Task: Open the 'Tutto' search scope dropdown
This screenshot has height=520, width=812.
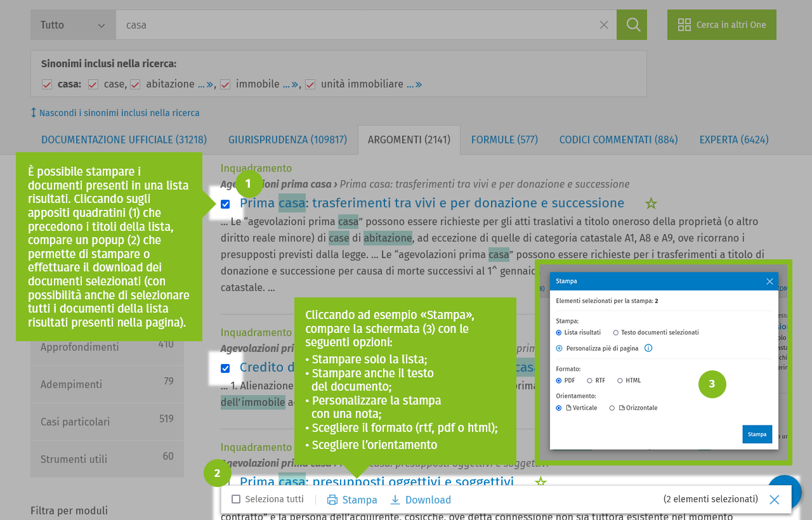Action: [73, 25]
